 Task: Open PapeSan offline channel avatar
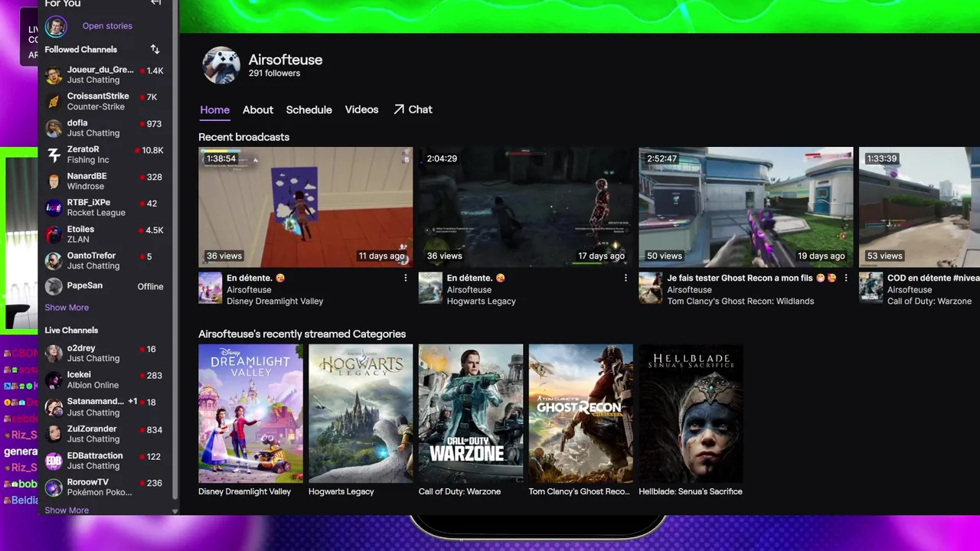(54, 287)
